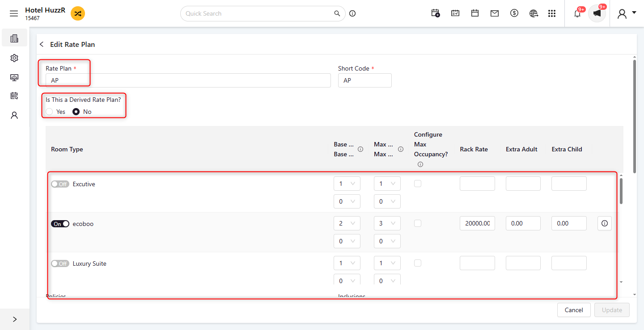Click the page vertical scrollbar

click(x=634, y=116)
